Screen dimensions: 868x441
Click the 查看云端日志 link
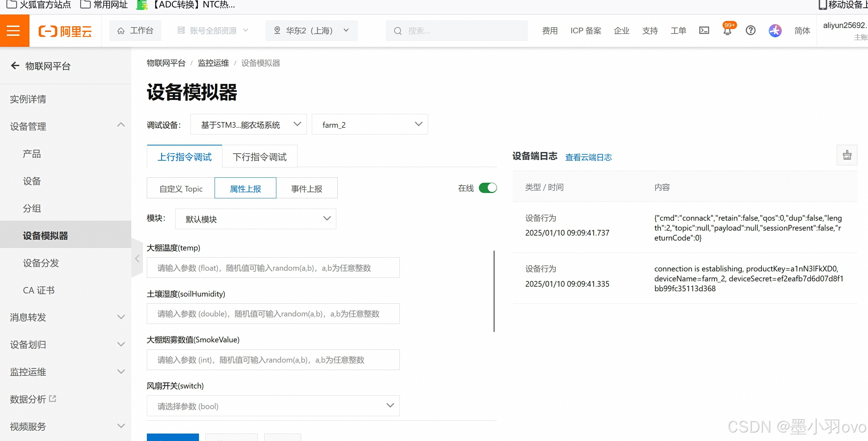(x=588, y=157)
